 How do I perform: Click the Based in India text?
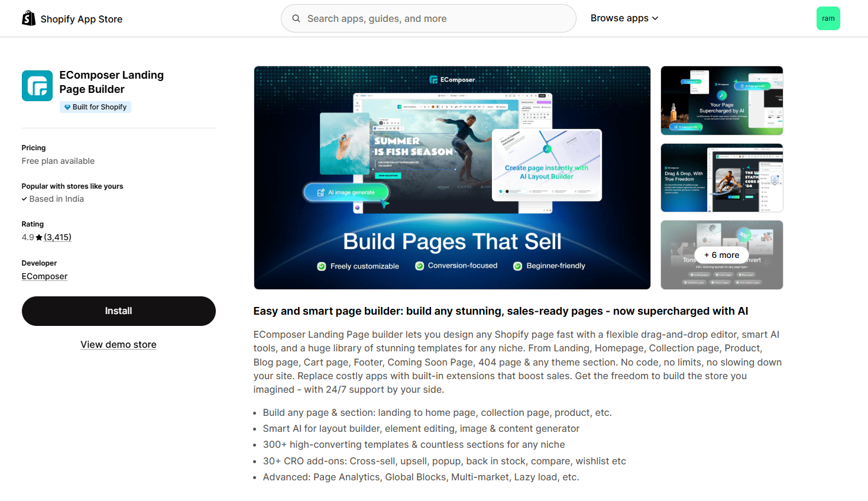(x=57, y=199)
